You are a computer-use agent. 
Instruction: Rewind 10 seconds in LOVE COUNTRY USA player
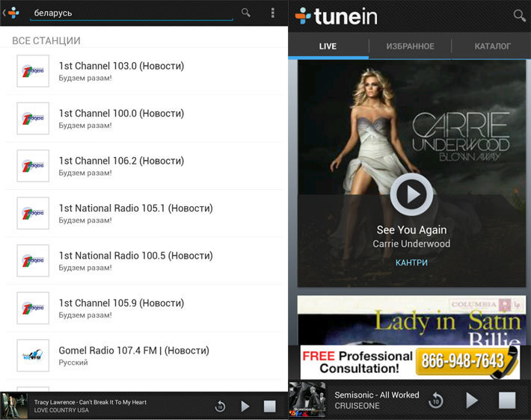[x=220, y=406]
